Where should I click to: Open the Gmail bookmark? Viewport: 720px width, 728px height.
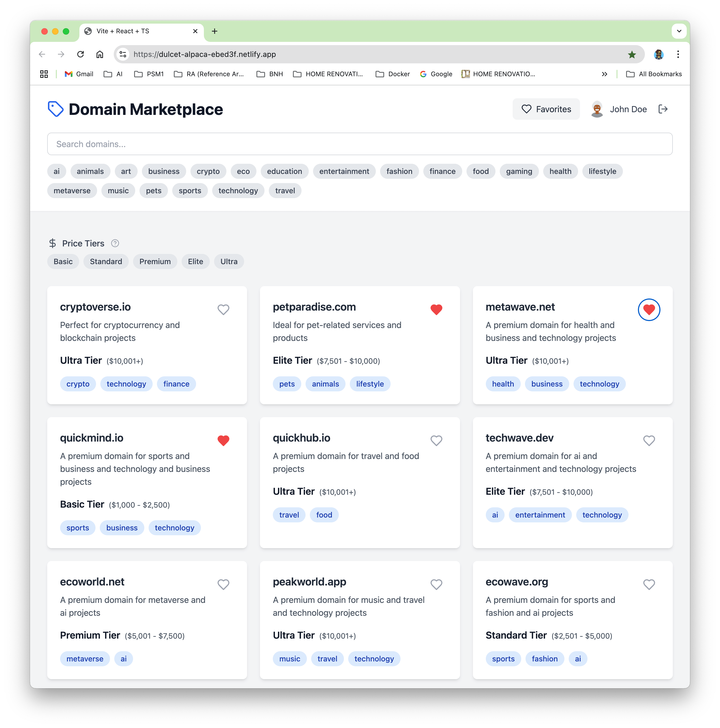click(x=79, y=74)
